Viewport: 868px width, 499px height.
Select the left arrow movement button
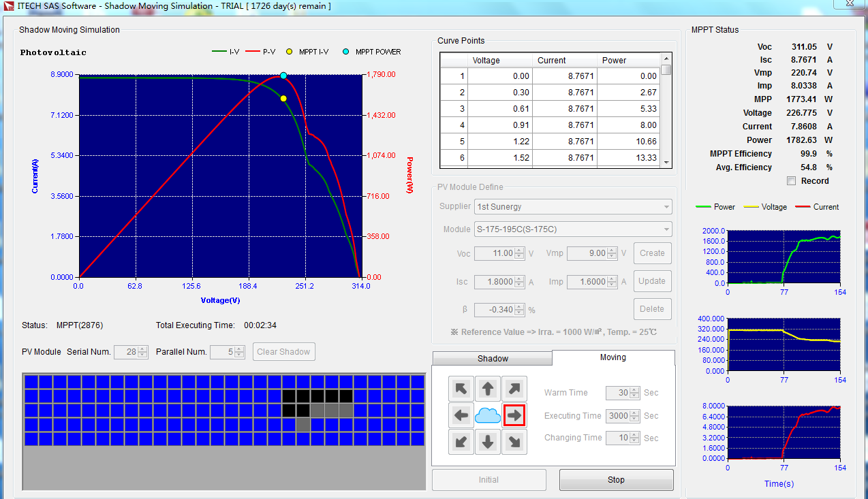click(461, 415)
